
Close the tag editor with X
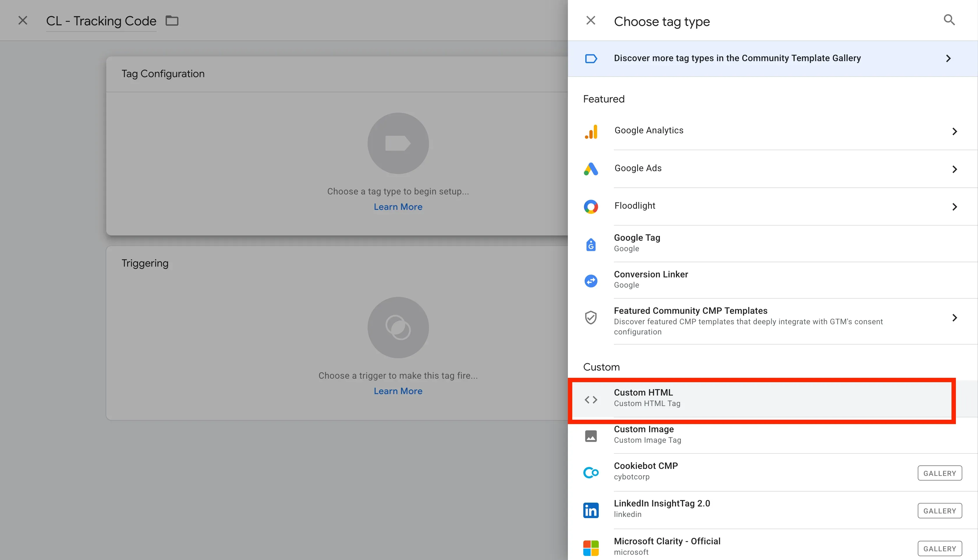[23, 20]
